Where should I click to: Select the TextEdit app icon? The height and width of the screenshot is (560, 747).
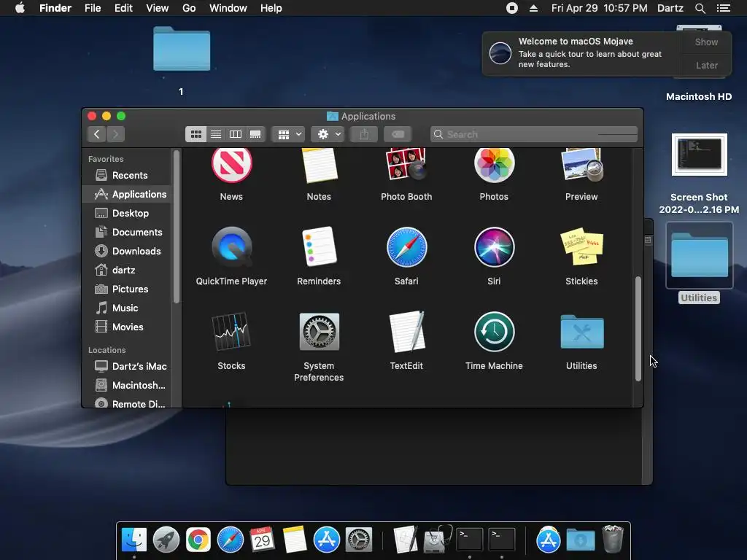(x=406, y=332)
